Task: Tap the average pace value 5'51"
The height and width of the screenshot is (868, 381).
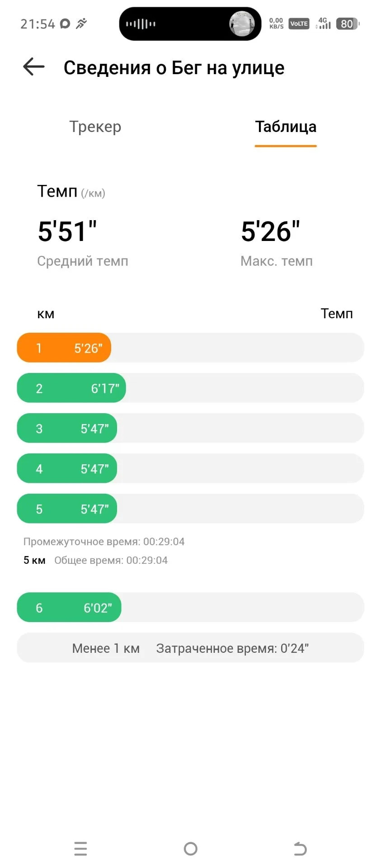Action: pos(67,231)
